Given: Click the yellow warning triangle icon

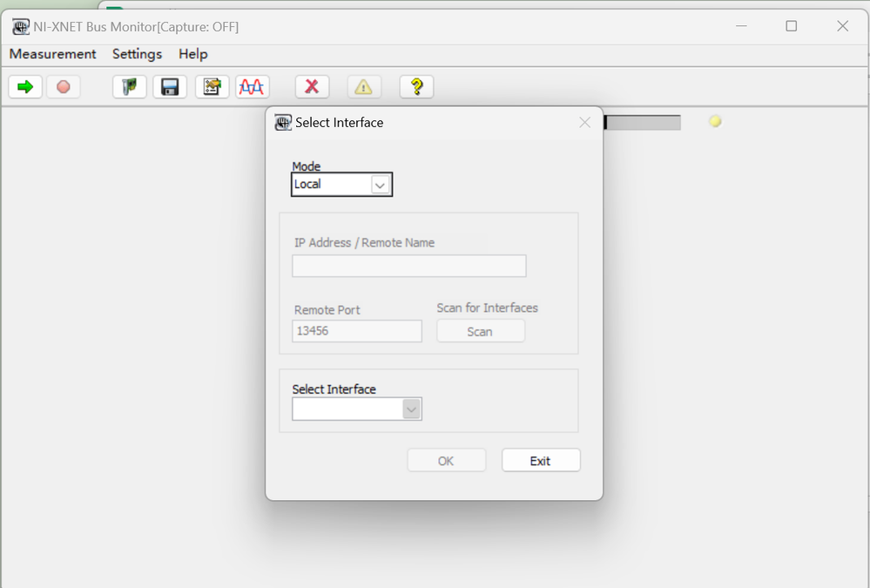Looking at the screenshot, I should click(364, 87).
